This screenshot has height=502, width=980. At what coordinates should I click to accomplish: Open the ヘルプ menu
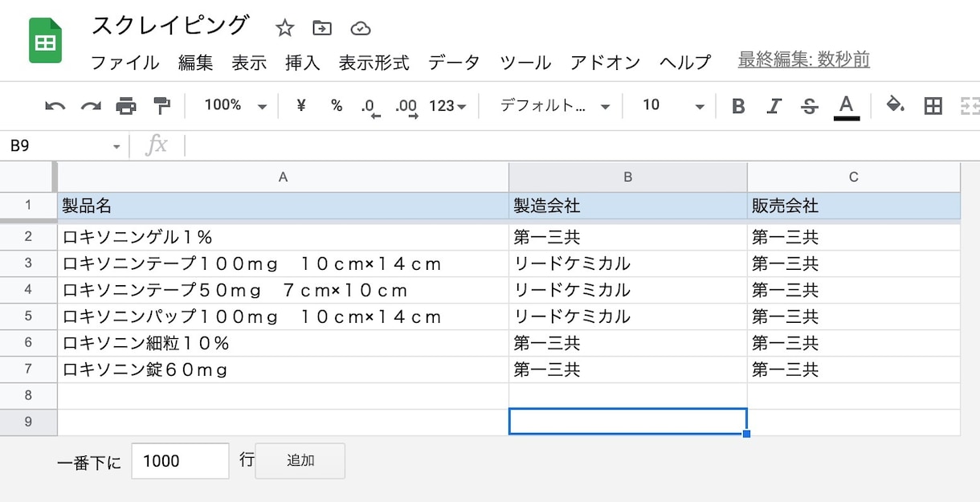[x=685, y=63]
